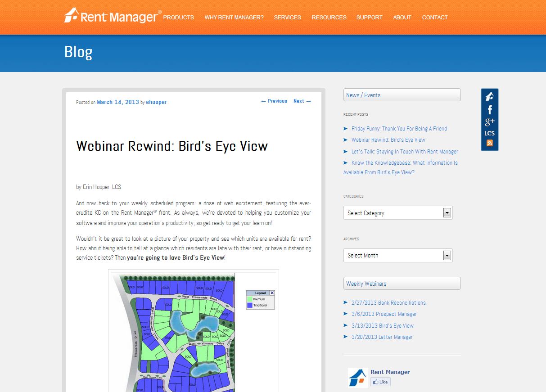Click the green Premium legend swatch

point(250,299)
